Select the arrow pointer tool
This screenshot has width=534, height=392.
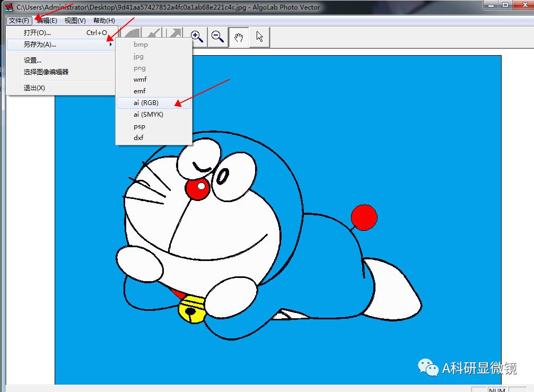[259, 37]
